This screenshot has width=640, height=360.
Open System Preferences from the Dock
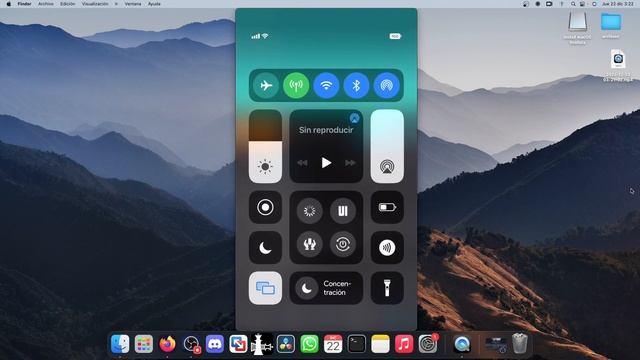[428, 344]
